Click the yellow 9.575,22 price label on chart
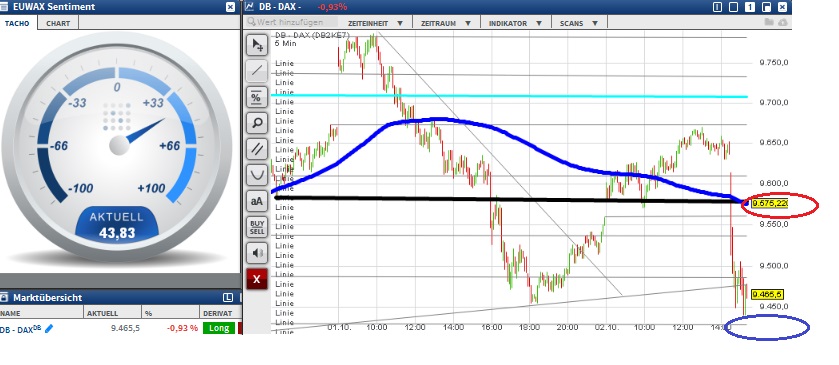This screenshot has width=839, height=365. 769,203
